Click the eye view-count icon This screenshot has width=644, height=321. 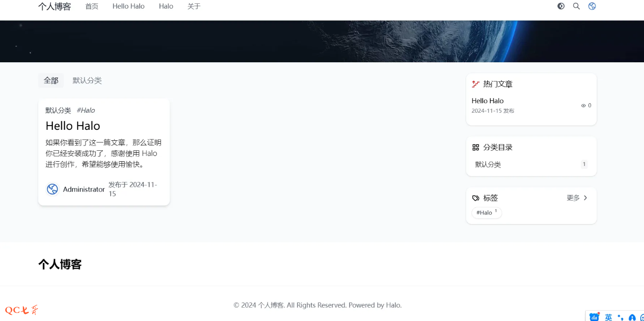coord(583,106)
